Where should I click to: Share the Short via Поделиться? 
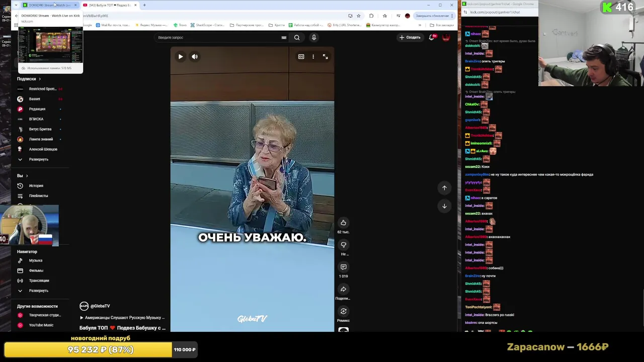(343, 289)
